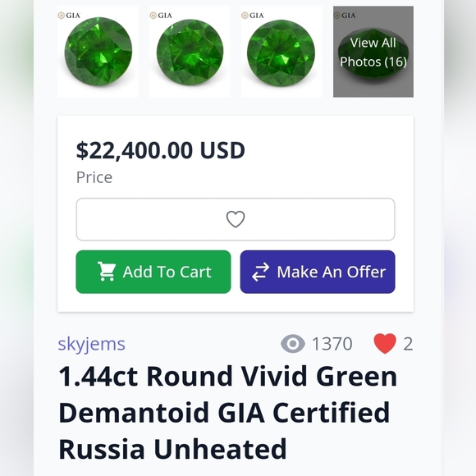Click the eye views icon
476x476 pixels.
(293, 344)
